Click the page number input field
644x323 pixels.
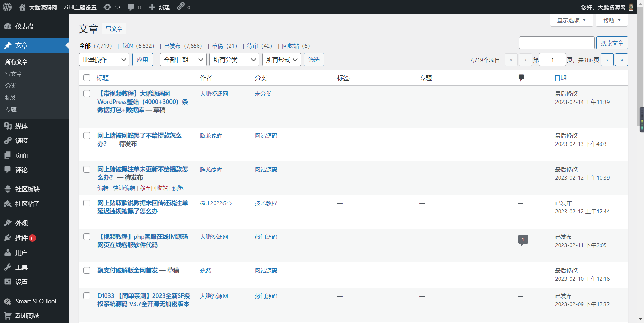(x=552, y=59)
